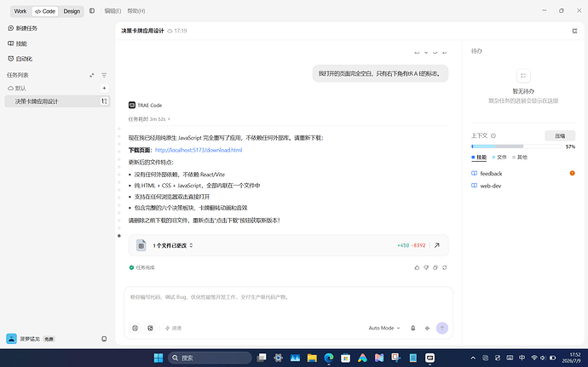Open the 帮助(H) menu
Viewport: 588px width, 367px height.
click(x=136, y=11)
